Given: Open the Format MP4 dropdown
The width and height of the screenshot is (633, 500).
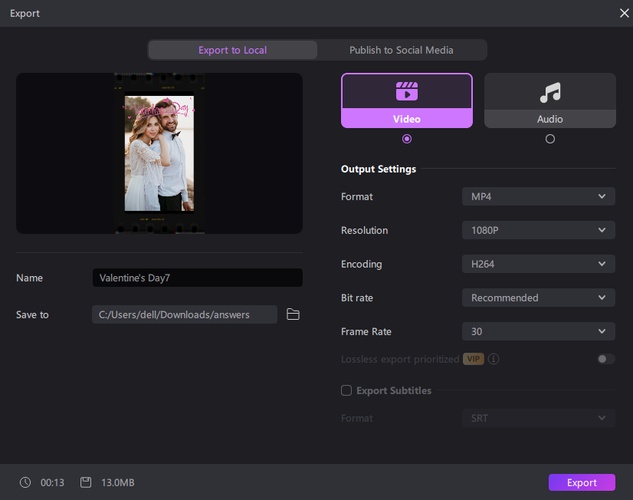Looking at the screenshot, I should 538,196.
